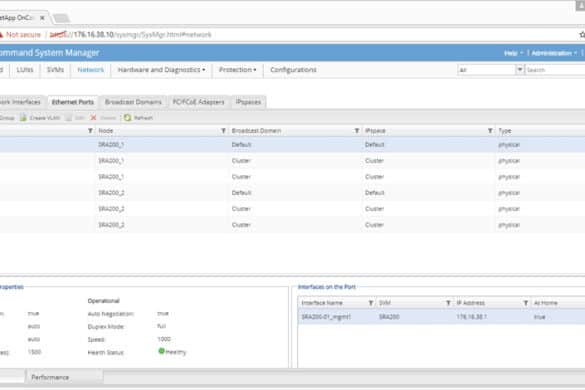The height and width of the screenshot is (390, 585).
Task: Open the FC/FCoE Adapters tab
Action: point(198,102)
